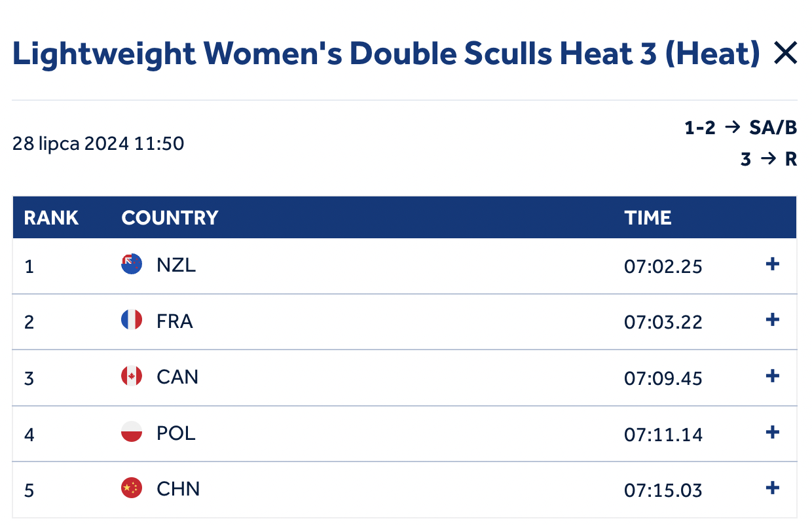Click the 3 → R progression text
This screenshot has width=812, height=525.
[x=769, y=159]
